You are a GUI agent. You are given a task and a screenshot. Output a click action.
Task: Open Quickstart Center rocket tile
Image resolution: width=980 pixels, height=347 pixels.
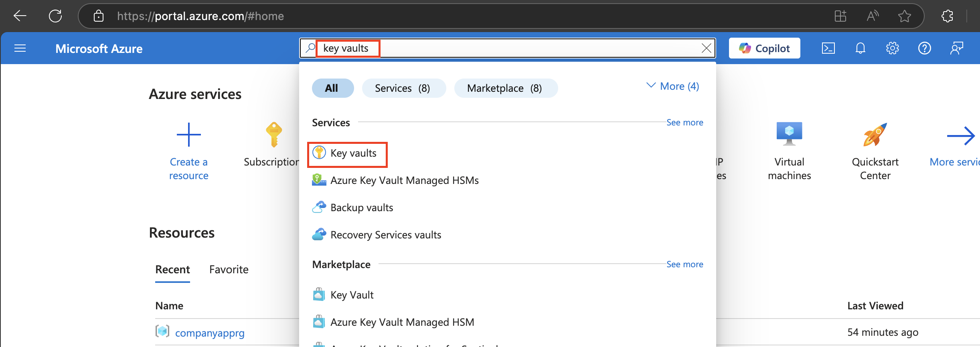[875, 151]
